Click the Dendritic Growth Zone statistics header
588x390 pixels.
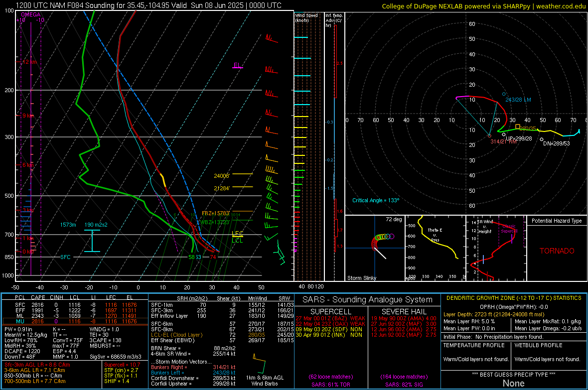[x=514, y=298]
